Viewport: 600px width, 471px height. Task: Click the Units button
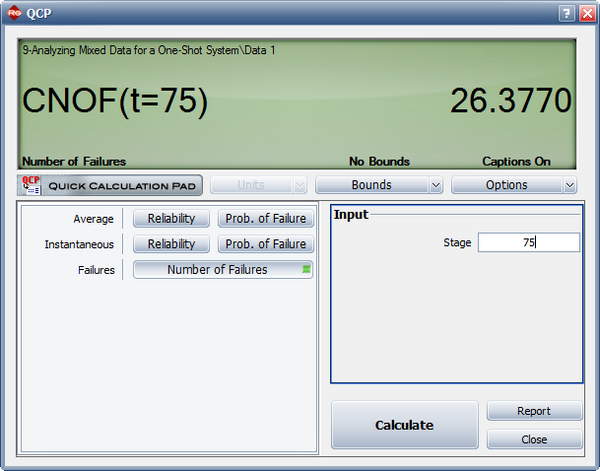coord(251,185)
